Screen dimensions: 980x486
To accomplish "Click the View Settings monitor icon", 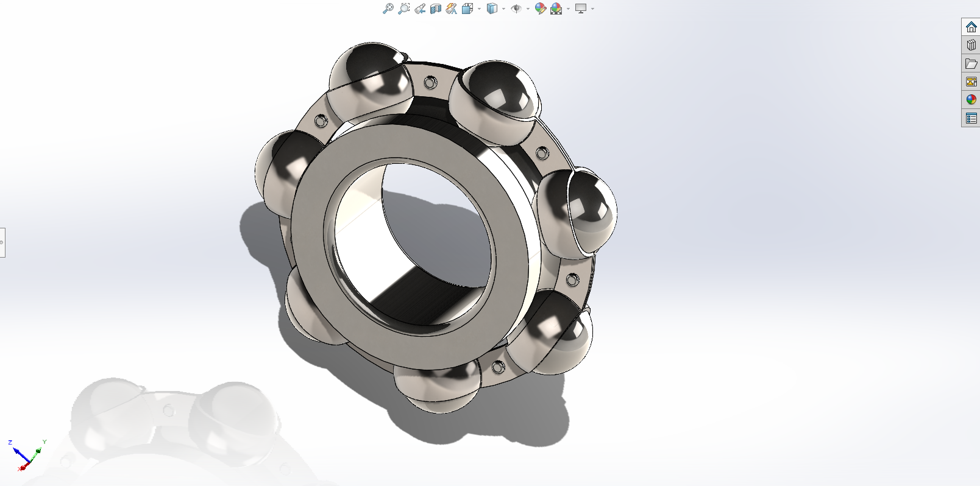I will tap(581, 9).
